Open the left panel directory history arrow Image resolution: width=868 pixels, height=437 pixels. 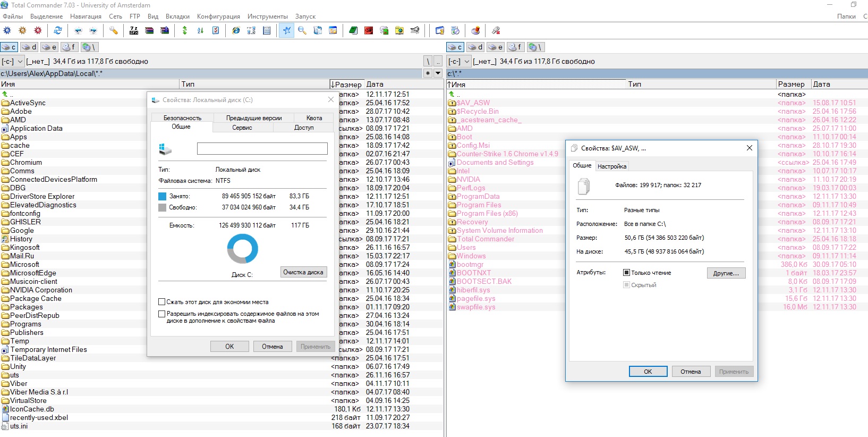(438, 73)
